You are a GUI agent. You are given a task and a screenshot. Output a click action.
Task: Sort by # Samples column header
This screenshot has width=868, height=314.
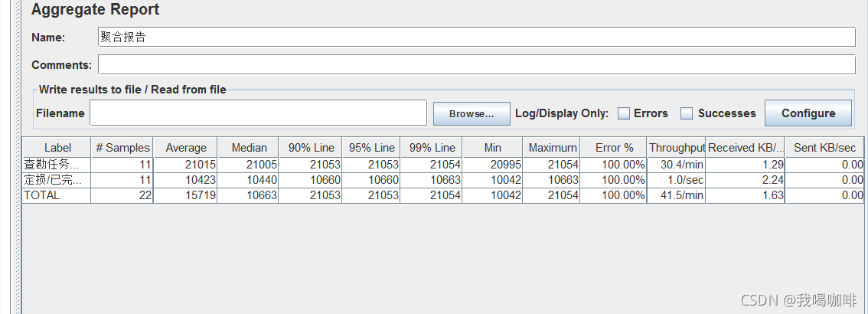click(x=122, y=148)
